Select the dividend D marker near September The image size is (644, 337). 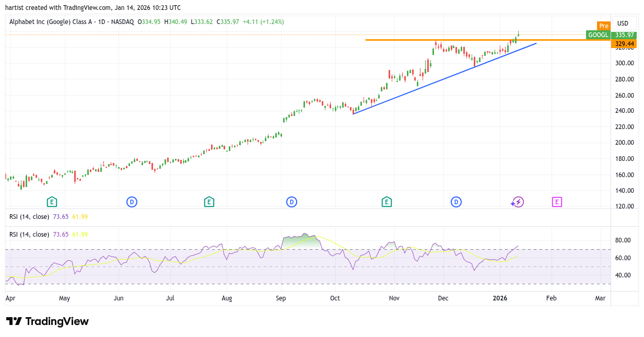point(291,202)
